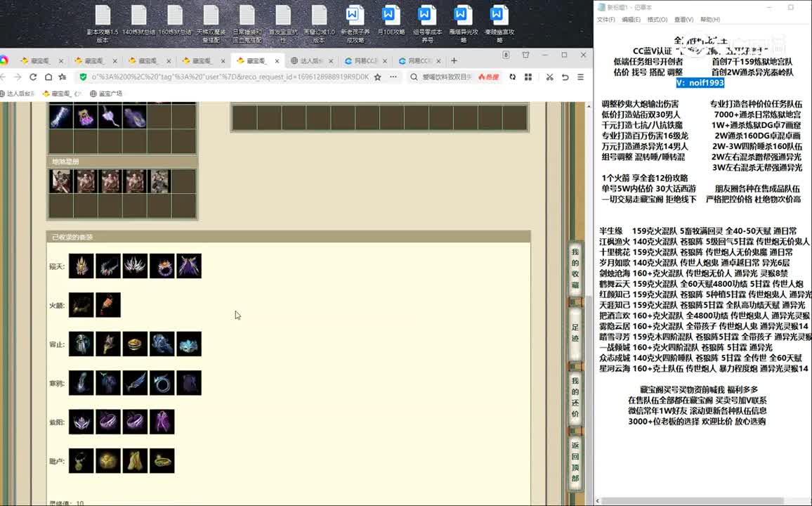Click the Notepad line starting with 雾隐云居
812x506 pixels.
[x=704, y=326]
